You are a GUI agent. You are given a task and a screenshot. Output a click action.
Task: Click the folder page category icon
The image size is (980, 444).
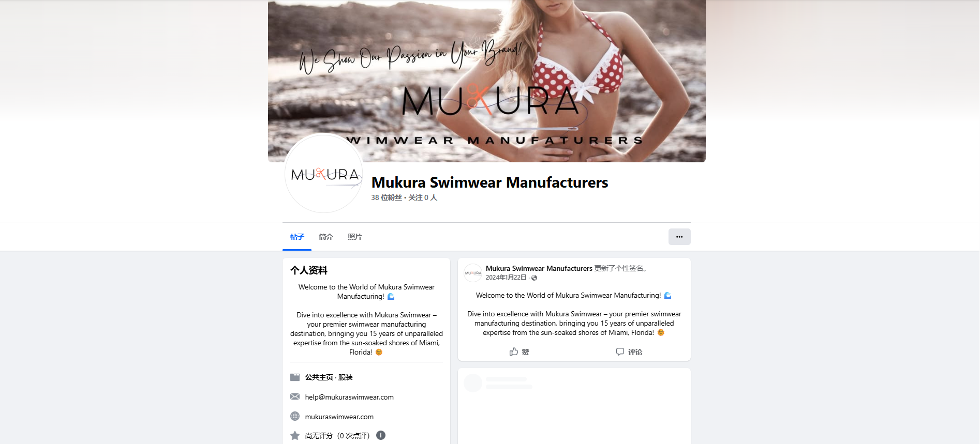[x=295, y=377]
